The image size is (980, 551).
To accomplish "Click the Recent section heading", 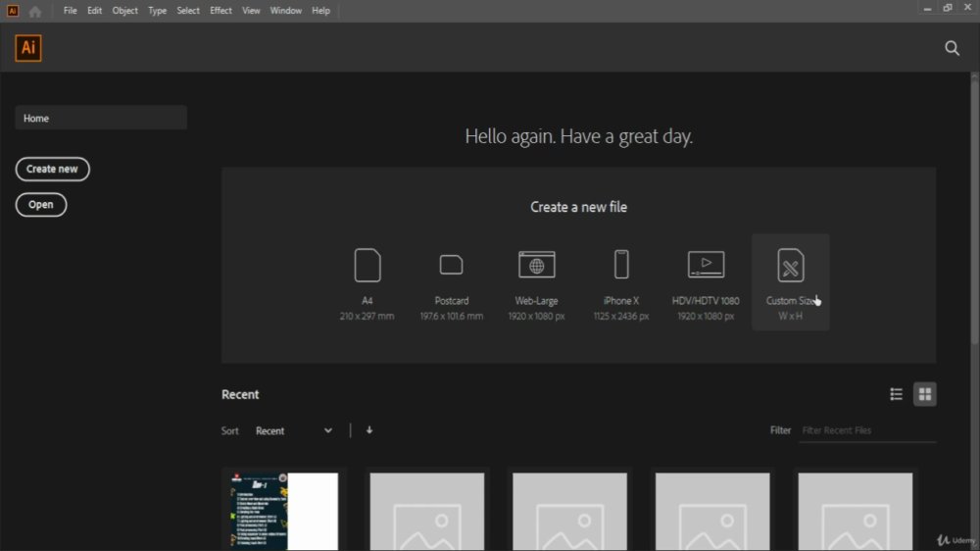I will pos(240,395).
